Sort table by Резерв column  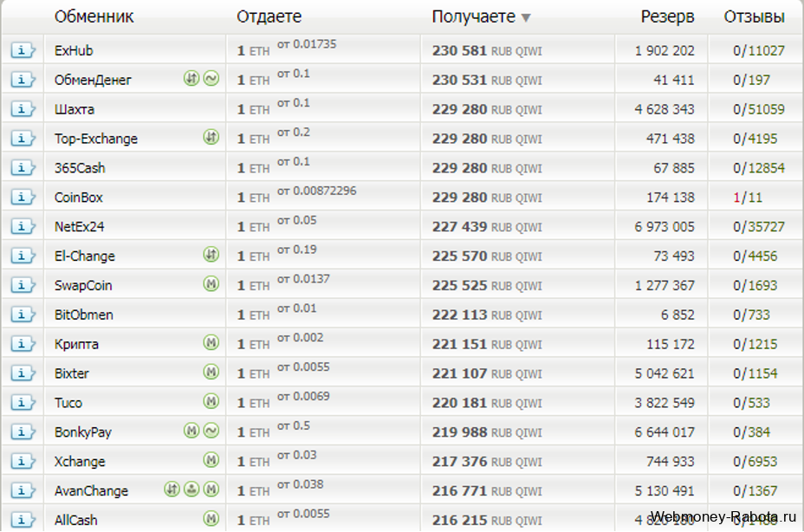(667, 17)
